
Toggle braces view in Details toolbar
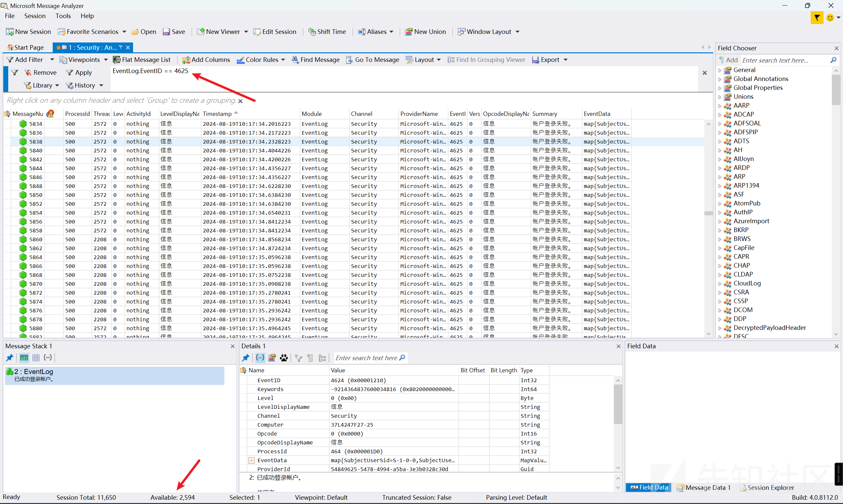[x=260, y=358]
